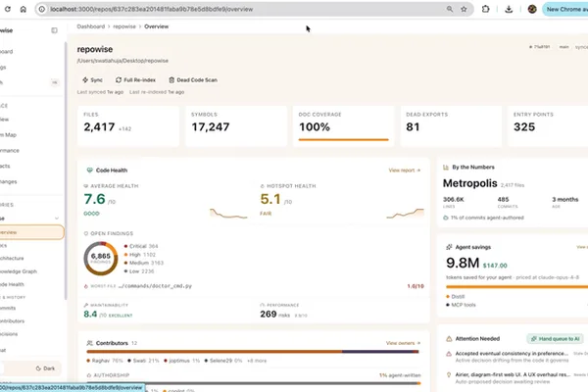Image resolution: width=588 pixels, height=392 pixels.
Task: Click the Dead Exports value 81
Action: (x=413, y=127)
